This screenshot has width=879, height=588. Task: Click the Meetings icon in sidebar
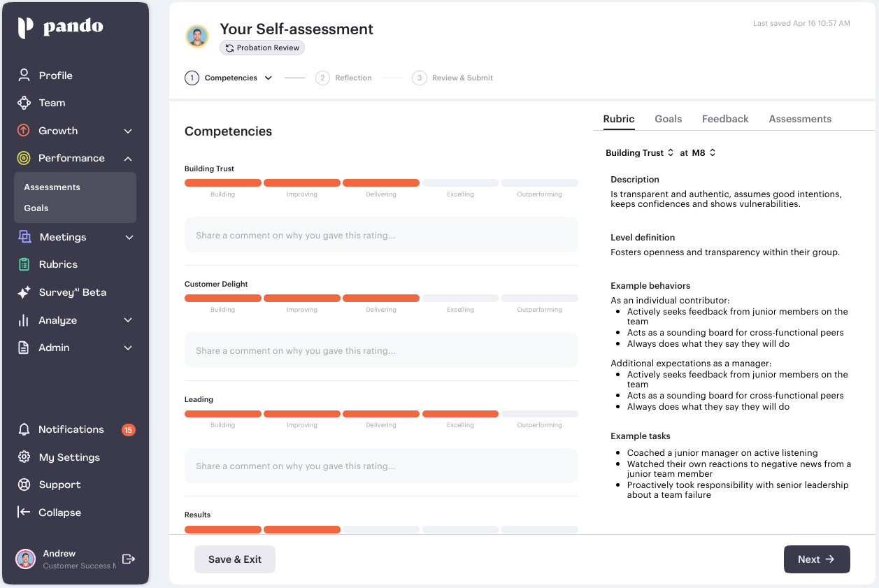24,237
